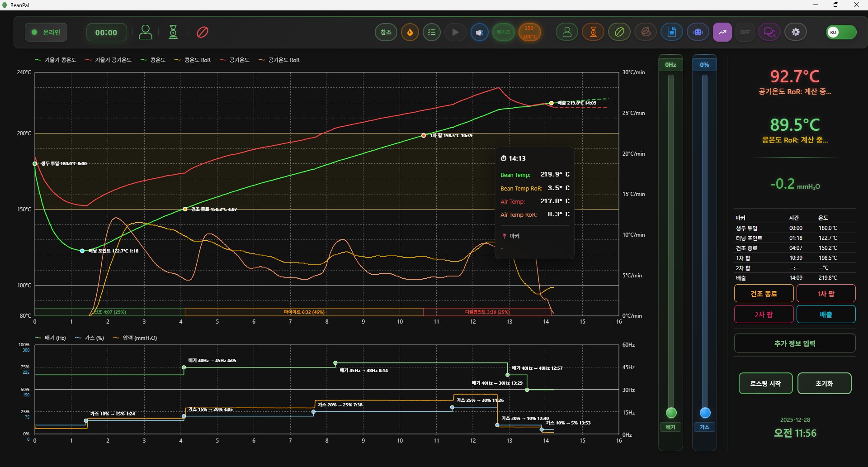Open the blue document icon
The image size is (868, 467).
coord(672,32)
